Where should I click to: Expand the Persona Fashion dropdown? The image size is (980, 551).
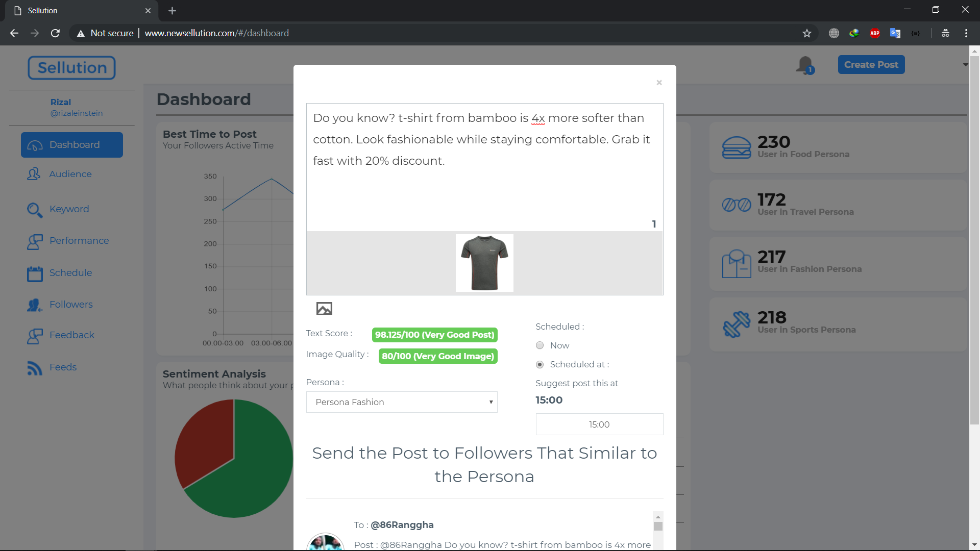402,402
